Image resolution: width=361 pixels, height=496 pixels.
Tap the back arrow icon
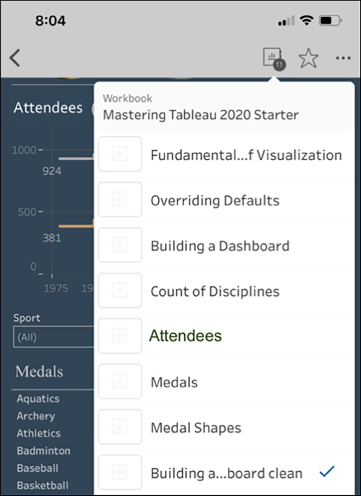click(x=15, y=58)
